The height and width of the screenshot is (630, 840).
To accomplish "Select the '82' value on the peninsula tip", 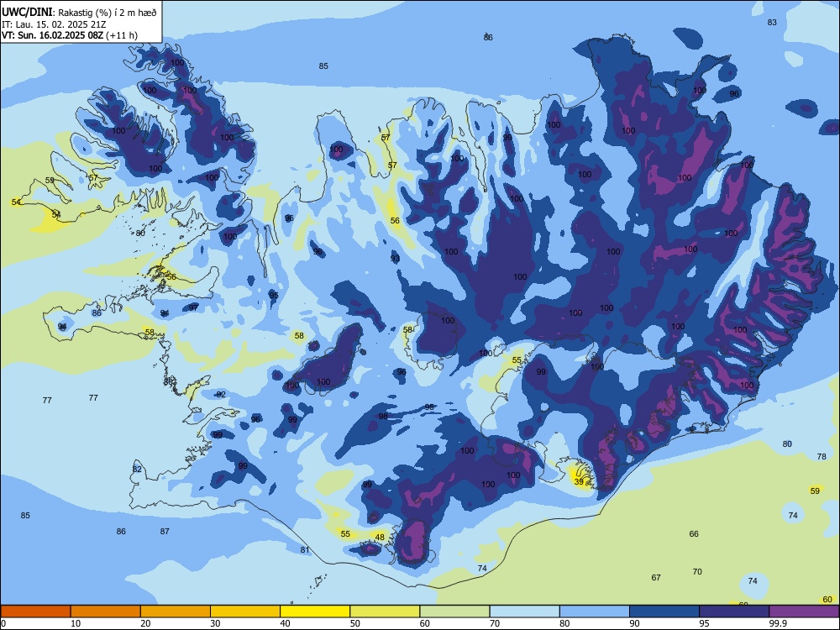I will 137,470.
